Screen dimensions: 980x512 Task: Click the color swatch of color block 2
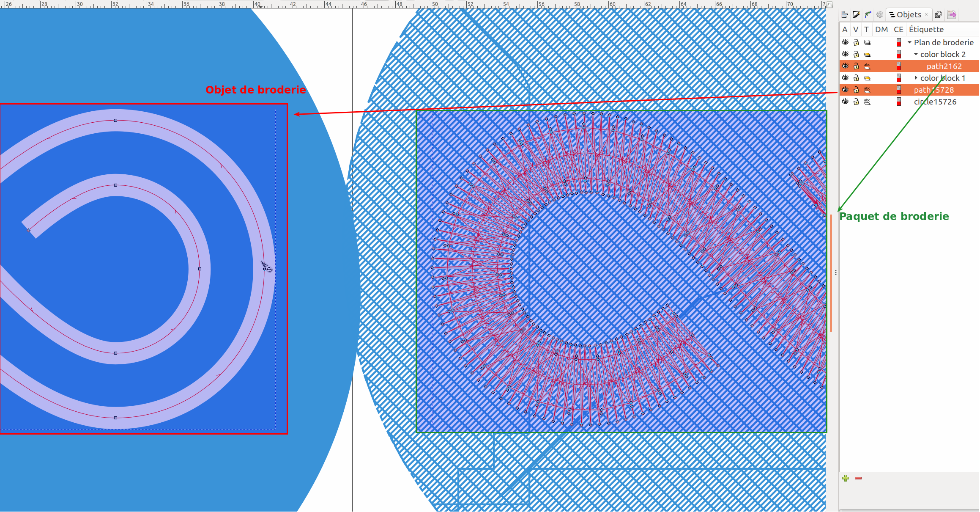(x=899, y=54)
